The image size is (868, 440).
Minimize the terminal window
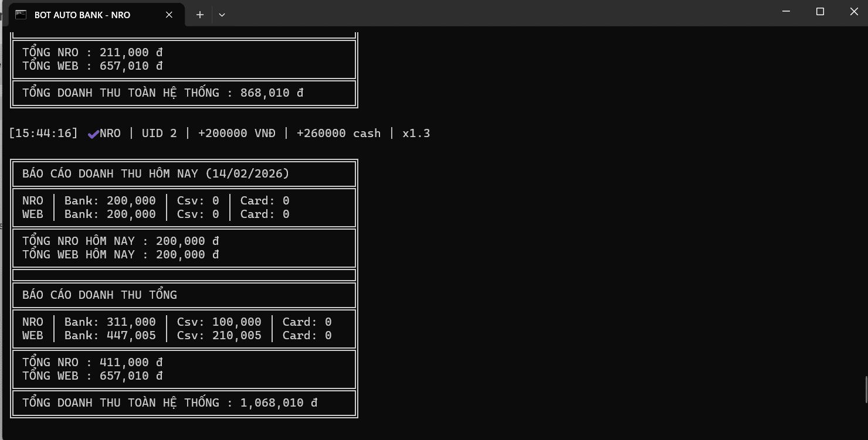pyautogui.click(x=786, y=12)
